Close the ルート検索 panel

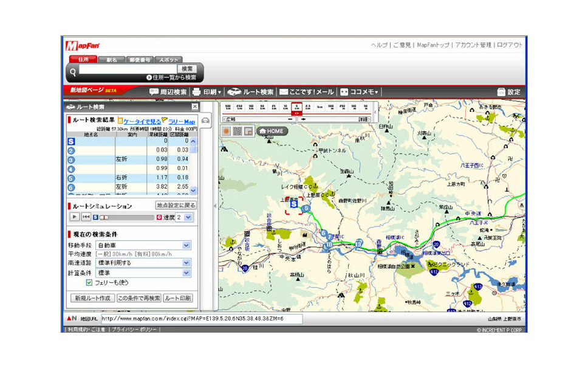tap(194, 106)
